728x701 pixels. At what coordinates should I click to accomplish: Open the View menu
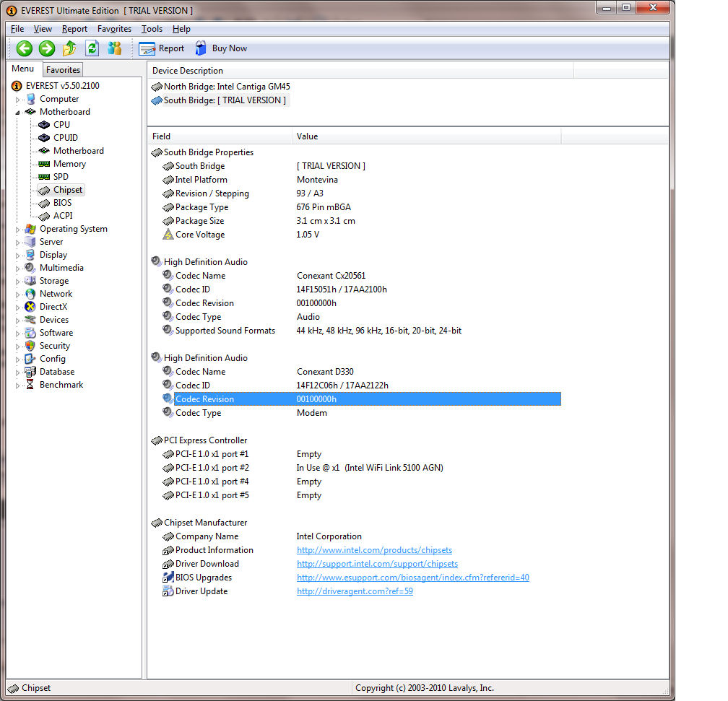(43, 29)
